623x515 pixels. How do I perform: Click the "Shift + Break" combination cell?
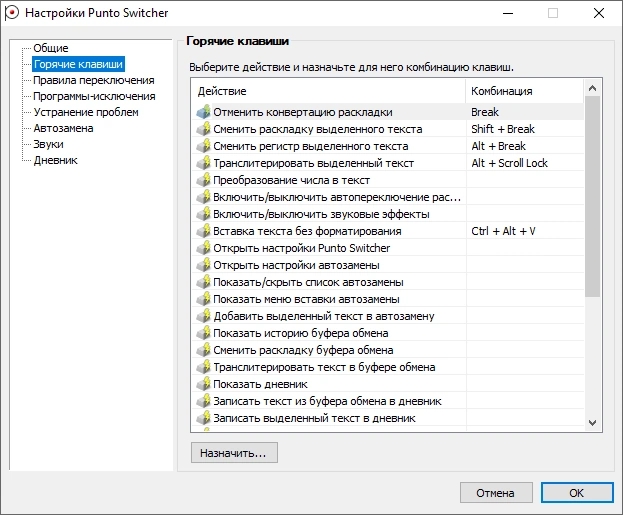[524, 129]
